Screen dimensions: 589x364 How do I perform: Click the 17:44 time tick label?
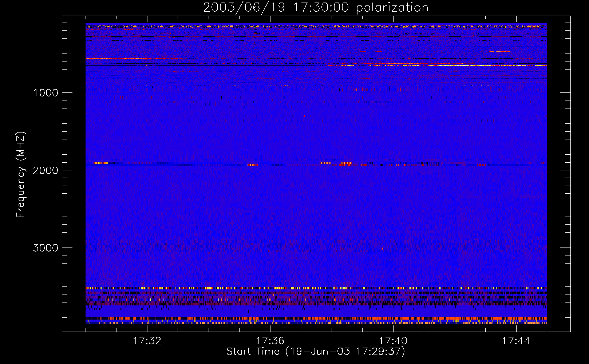(516, 341)
